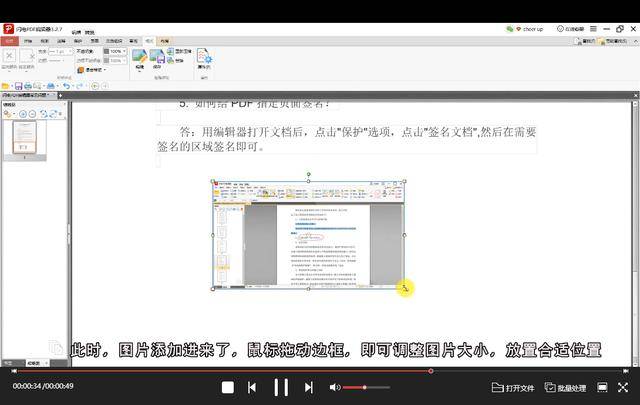Stop the video with the square button
The width and height of the screenshot is (640, 405).
(x=228, y=387)
